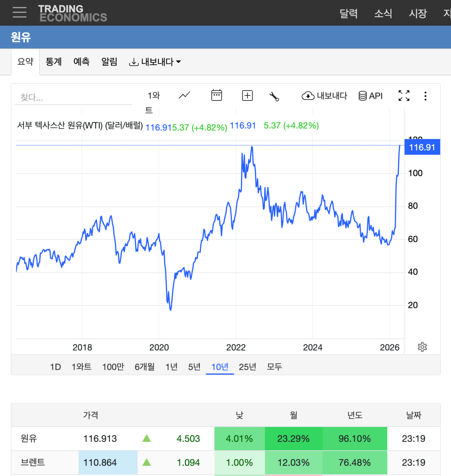The height and width of the screenshot is (476, 451).
Task: Open chart settings gear icon
Action: 422,347
